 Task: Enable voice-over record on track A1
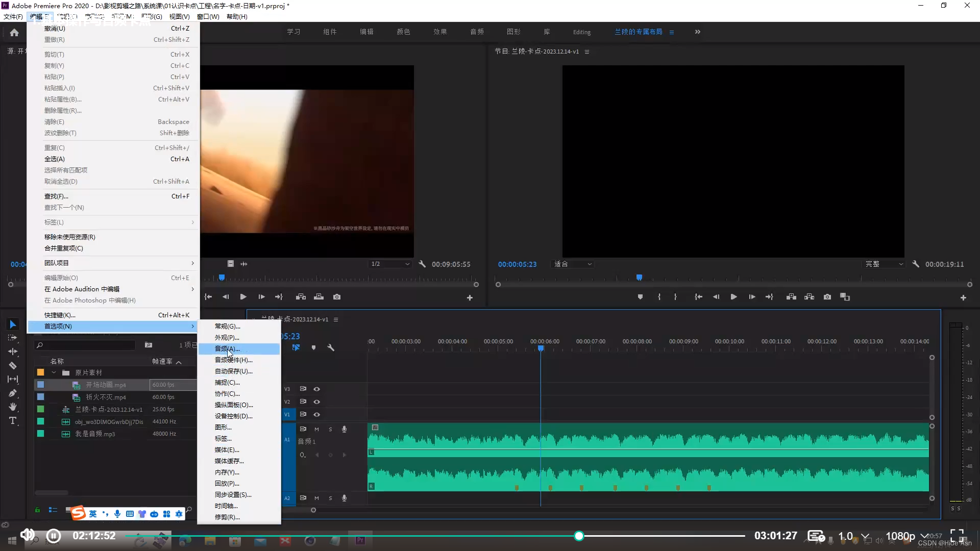click(345, 430)
